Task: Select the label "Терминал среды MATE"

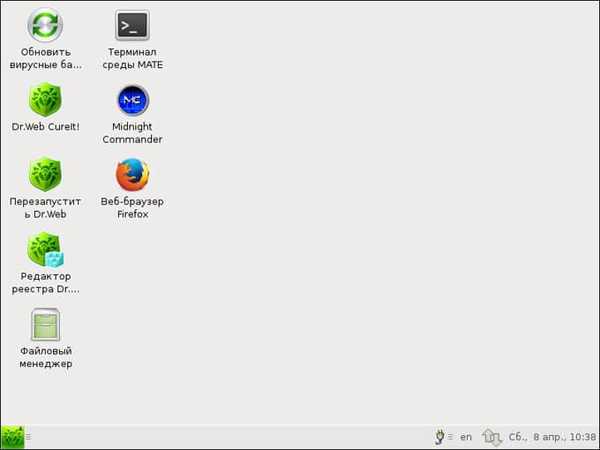Action: tap(132, 58)
